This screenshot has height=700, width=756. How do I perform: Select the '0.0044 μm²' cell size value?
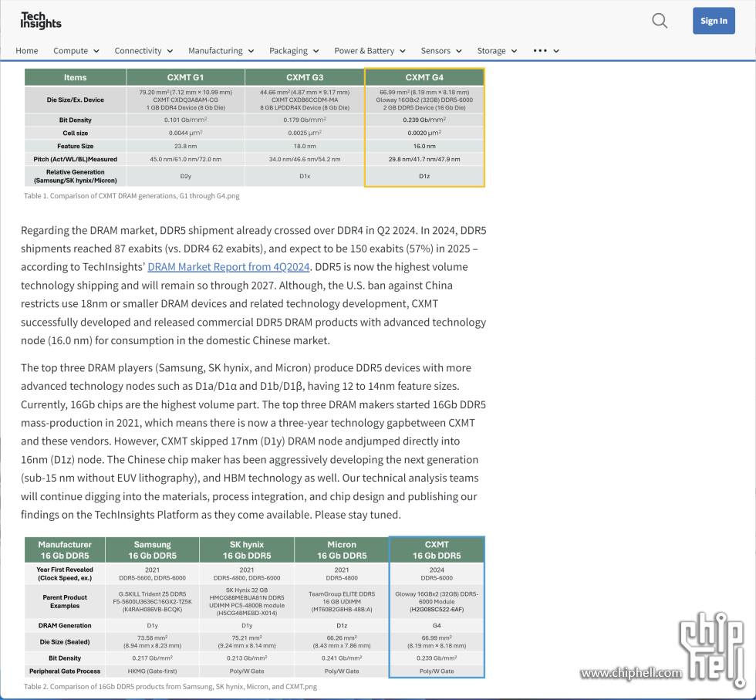[186, 133]
